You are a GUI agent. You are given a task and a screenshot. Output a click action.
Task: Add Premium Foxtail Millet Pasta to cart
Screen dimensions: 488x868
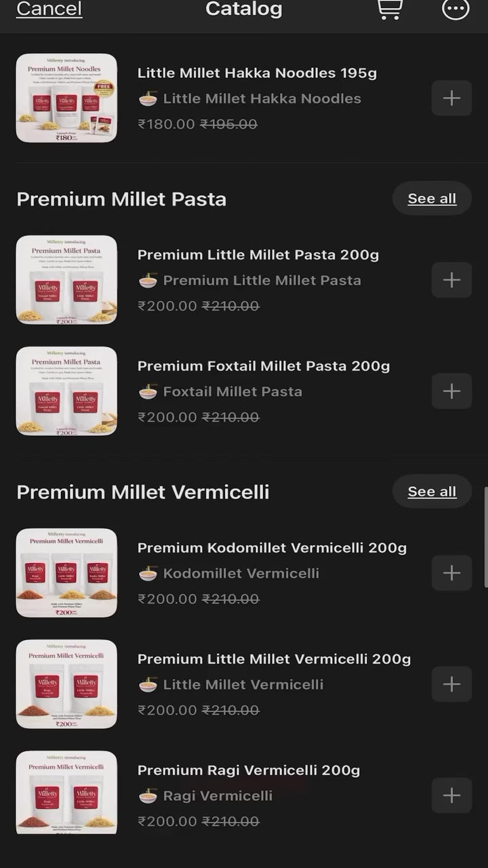pyautogui.click(x=451, y=391)
